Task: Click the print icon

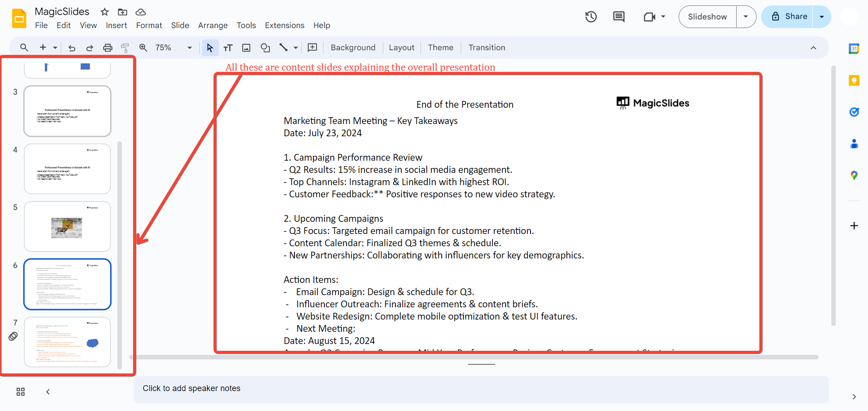Action: click(107, 48)
